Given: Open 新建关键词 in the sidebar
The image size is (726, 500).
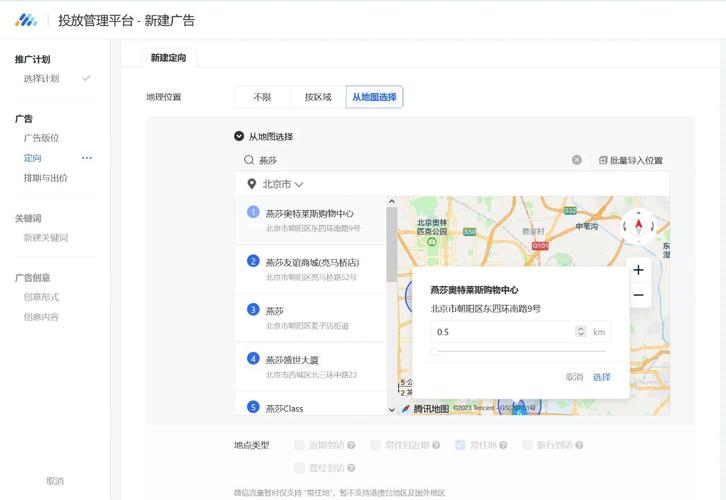Looking at the screenshot, I should pyautogui.click(x=45, y=238).
